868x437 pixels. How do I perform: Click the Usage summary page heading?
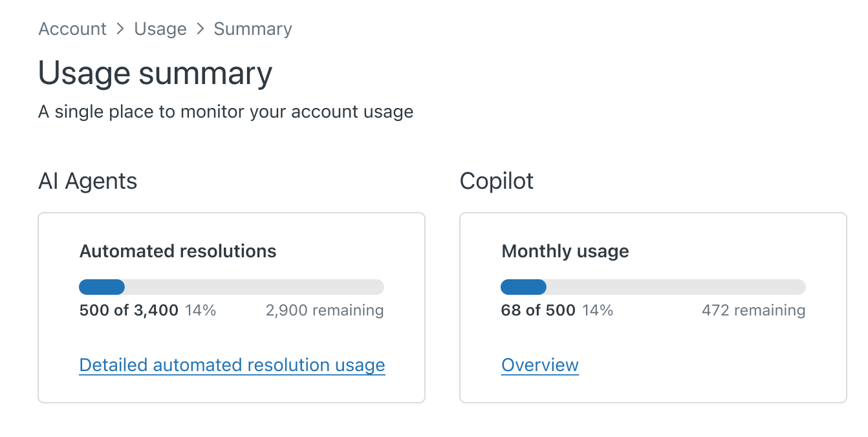tap(155, 73)
